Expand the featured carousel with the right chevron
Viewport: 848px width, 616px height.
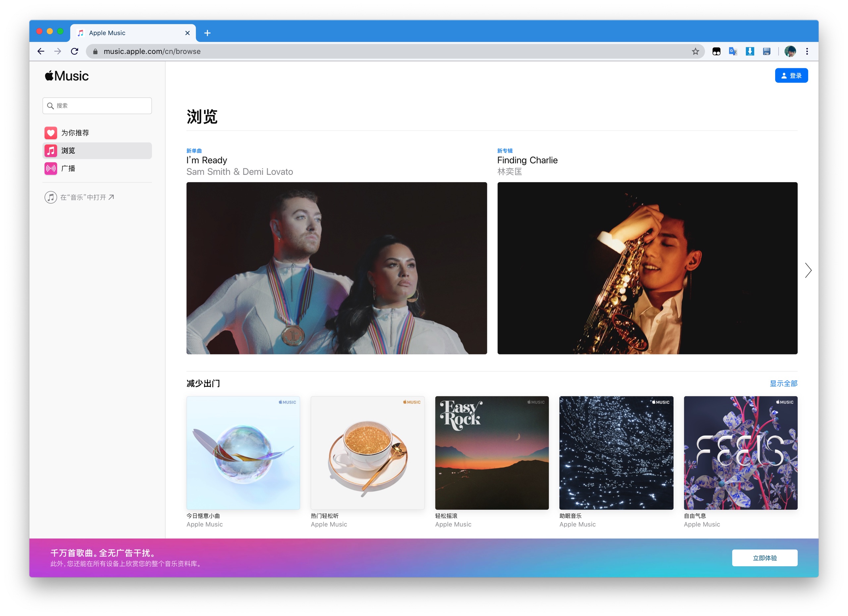pyautogui.click(x=808, y=270)
